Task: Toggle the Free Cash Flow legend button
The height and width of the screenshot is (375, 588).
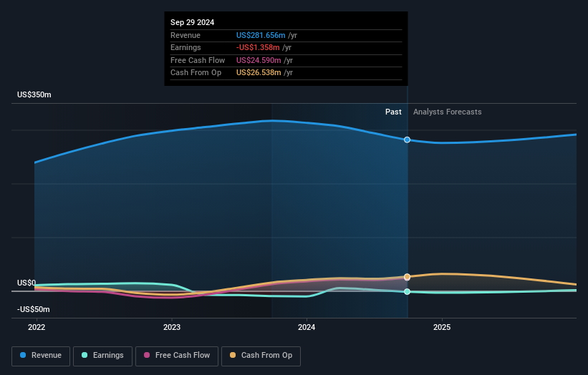Action: tap(177, 356)
